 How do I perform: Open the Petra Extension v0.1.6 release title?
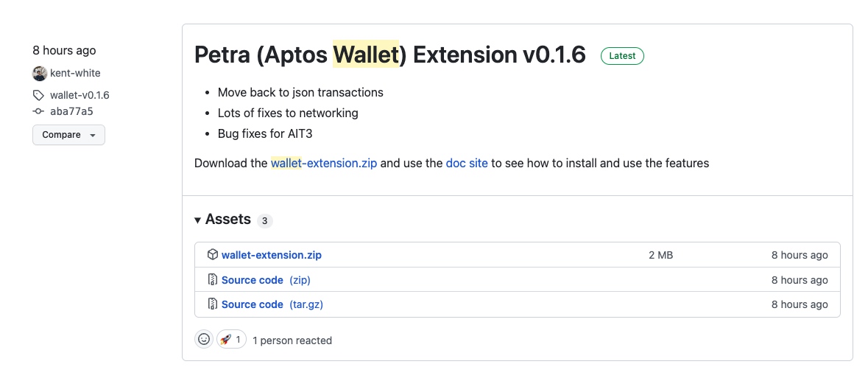[x=389, y=55]
